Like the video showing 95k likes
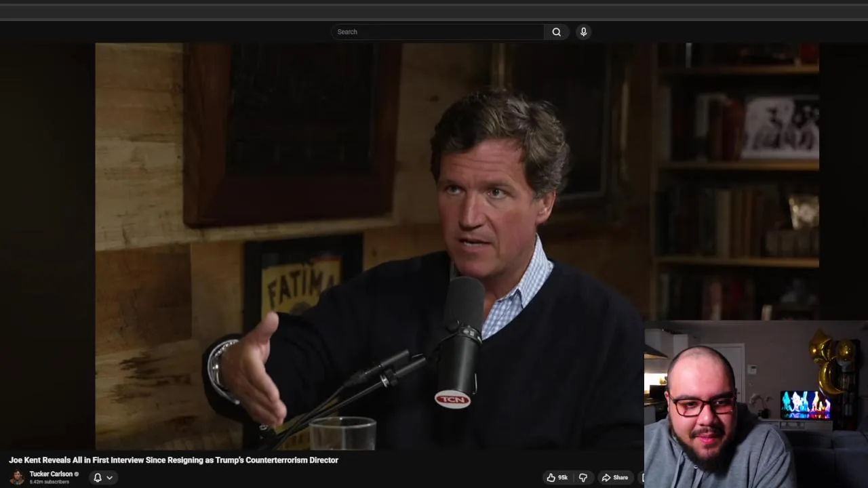 (557, 478)
